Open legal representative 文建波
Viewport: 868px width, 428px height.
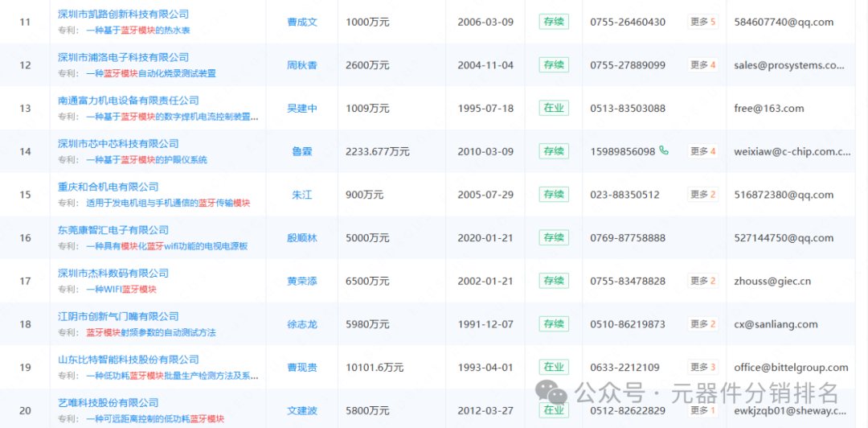pos(302,411)
